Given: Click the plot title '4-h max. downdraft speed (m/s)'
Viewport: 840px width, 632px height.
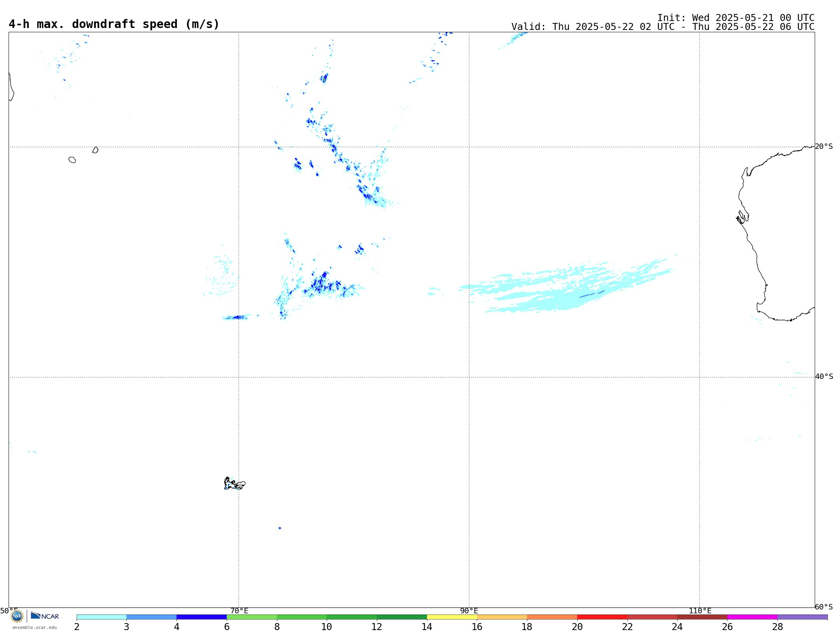Looking at the screenshot, I should click(114, 24).
